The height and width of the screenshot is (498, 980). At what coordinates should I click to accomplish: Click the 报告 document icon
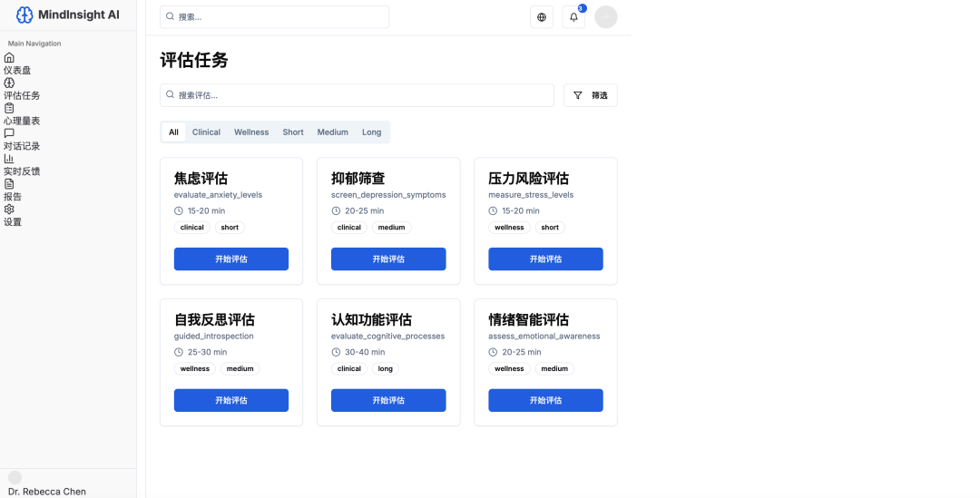coord(9,183)
